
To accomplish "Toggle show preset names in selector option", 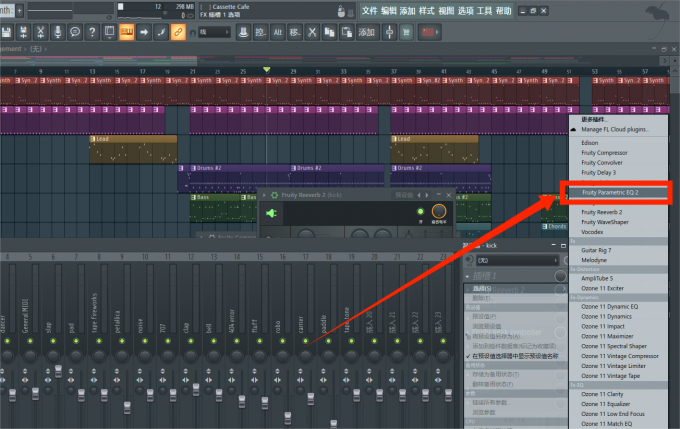I will (515, 355).
